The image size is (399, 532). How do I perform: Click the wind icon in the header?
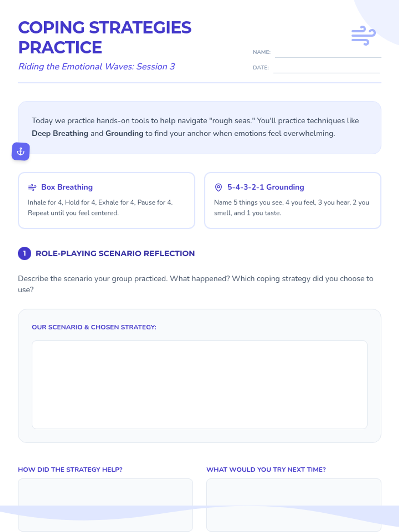pos(363,35)
